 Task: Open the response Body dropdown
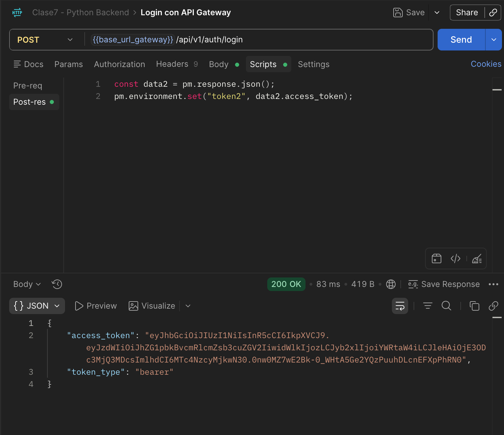[x=27, y=284]
